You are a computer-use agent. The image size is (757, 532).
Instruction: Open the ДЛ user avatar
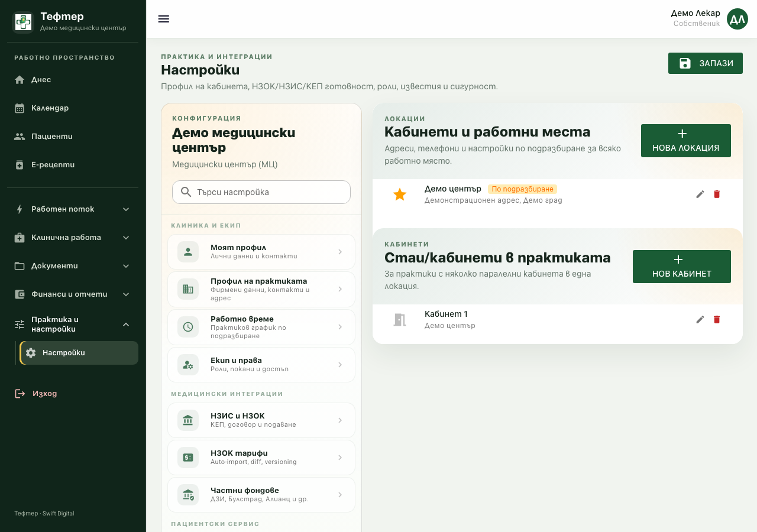coord(737,19)
